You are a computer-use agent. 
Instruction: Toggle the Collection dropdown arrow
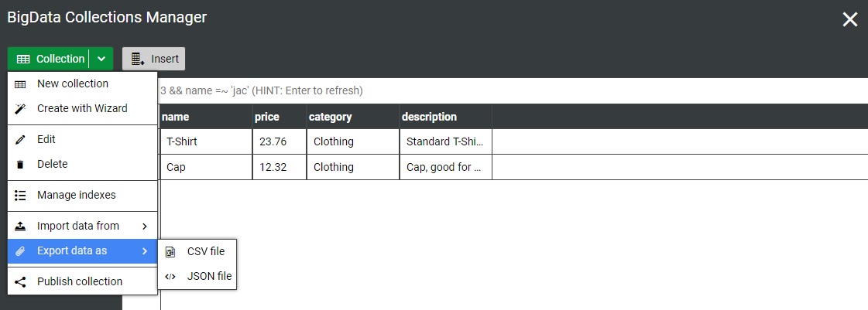point(101,59)
